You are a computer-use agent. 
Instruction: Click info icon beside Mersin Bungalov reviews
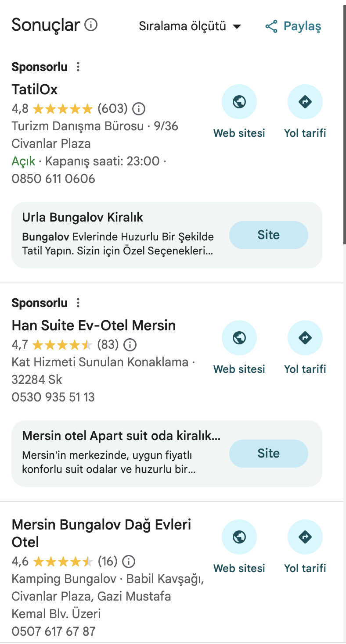click(x=129, y=561)
